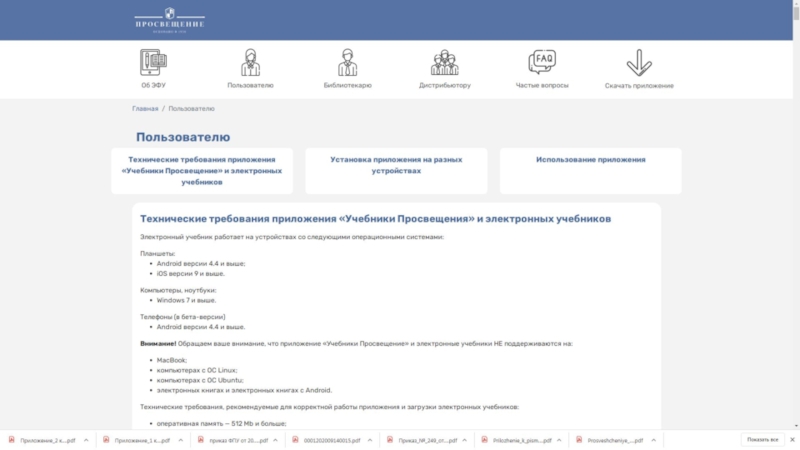This screenshot has height=450, width=800.
Task: Expand options arrow for Prilozhenie_k_pism download
Action: tap(559, 440)
